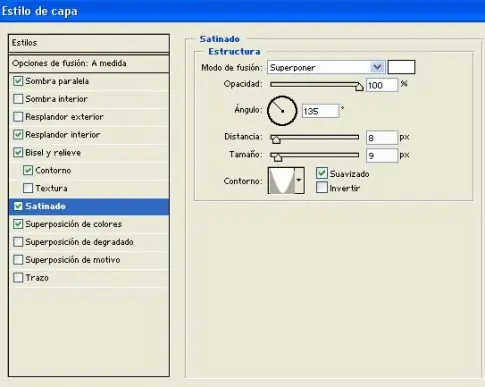Click the Satinado row label
485x387 pixels.
45,206
